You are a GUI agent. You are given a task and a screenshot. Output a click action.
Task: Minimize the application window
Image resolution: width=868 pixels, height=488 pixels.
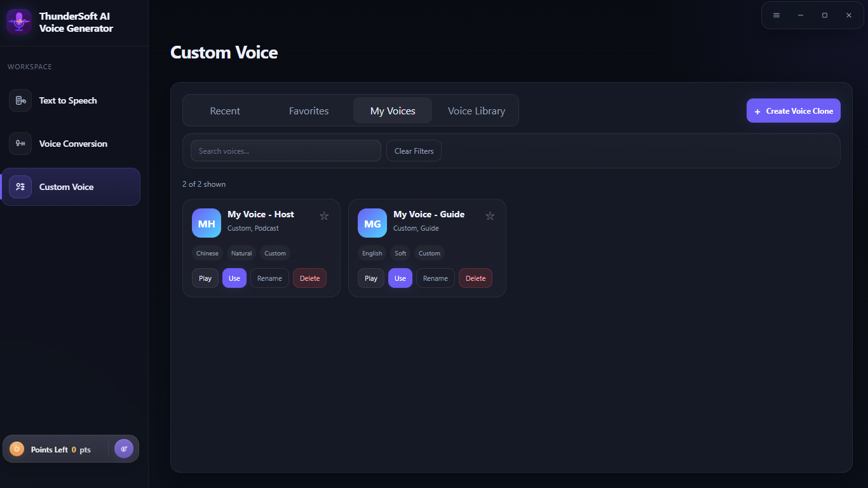tap(801, 15)
